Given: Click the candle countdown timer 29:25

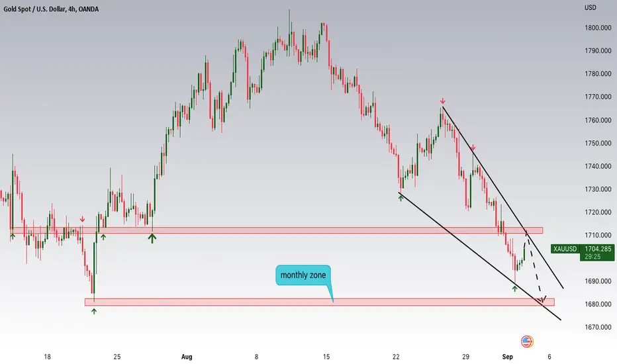Looking at the screenshot, I should 593,257.
